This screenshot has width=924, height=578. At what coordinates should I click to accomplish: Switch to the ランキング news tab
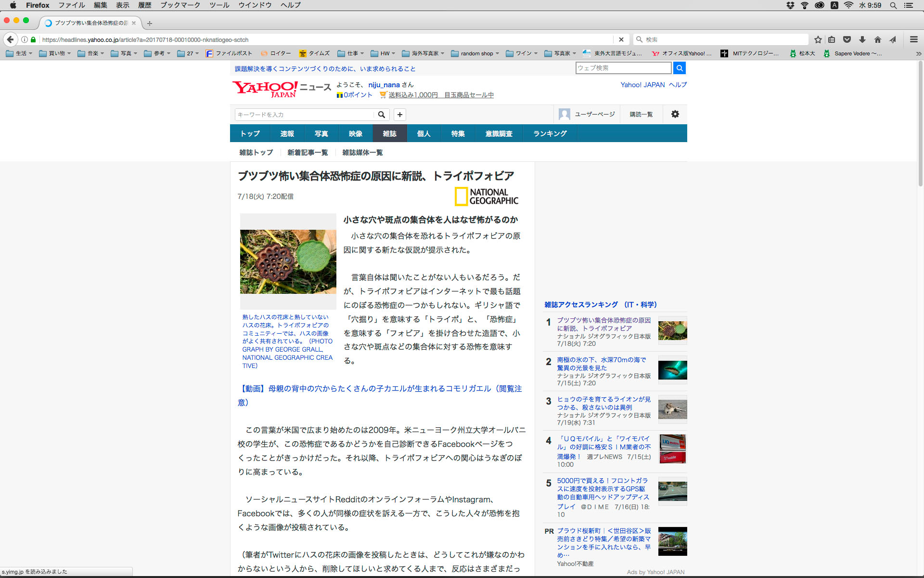(550, 133)
